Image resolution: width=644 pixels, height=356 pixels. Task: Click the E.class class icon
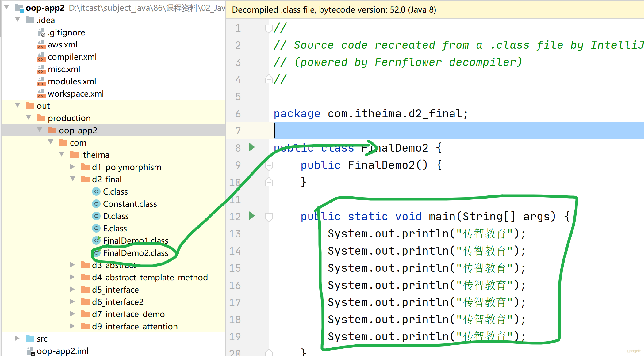click(96, 228)
